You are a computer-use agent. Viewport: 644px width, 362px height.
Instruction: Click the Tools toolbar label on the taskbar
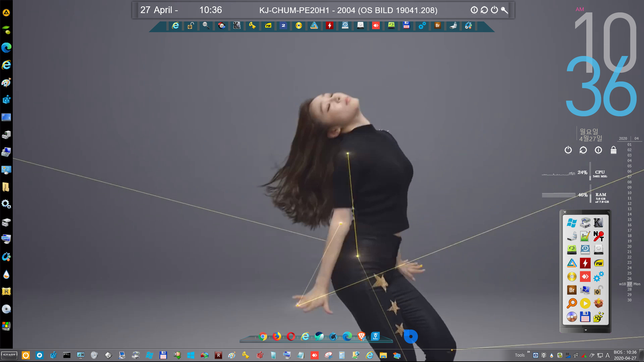coord(520,355)
